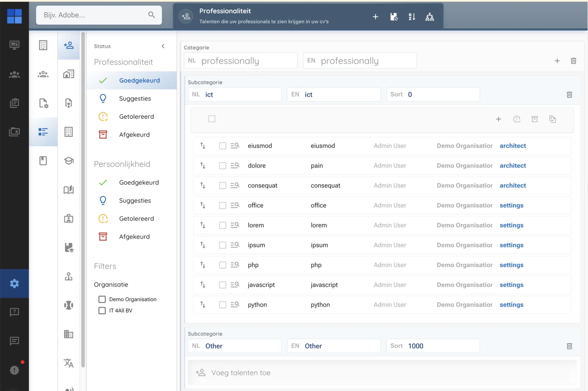Open the monitor dashboard icon in dark sidebar
Viewport: 588px width, 391px height.
pos(14,45)
